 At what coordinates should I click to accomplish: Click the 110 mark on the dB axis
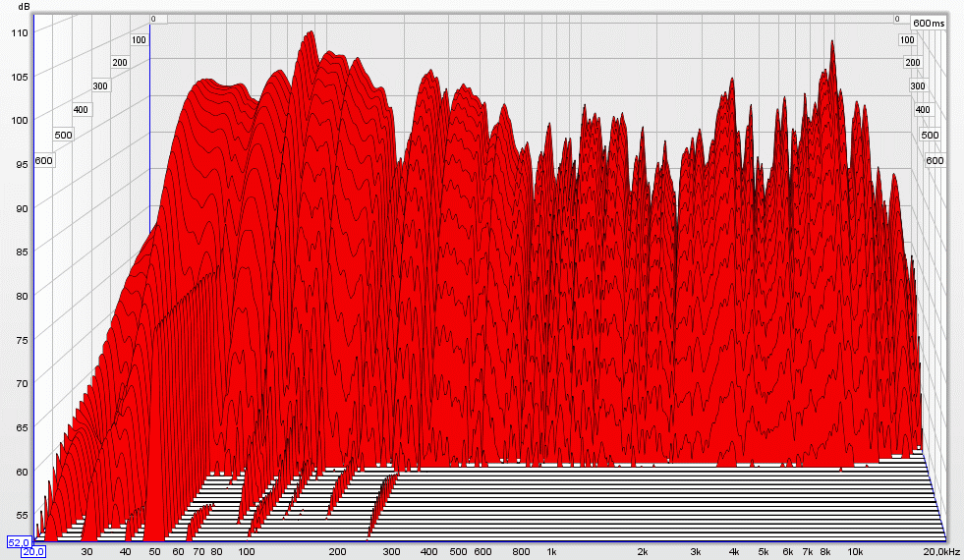(21, 31)
